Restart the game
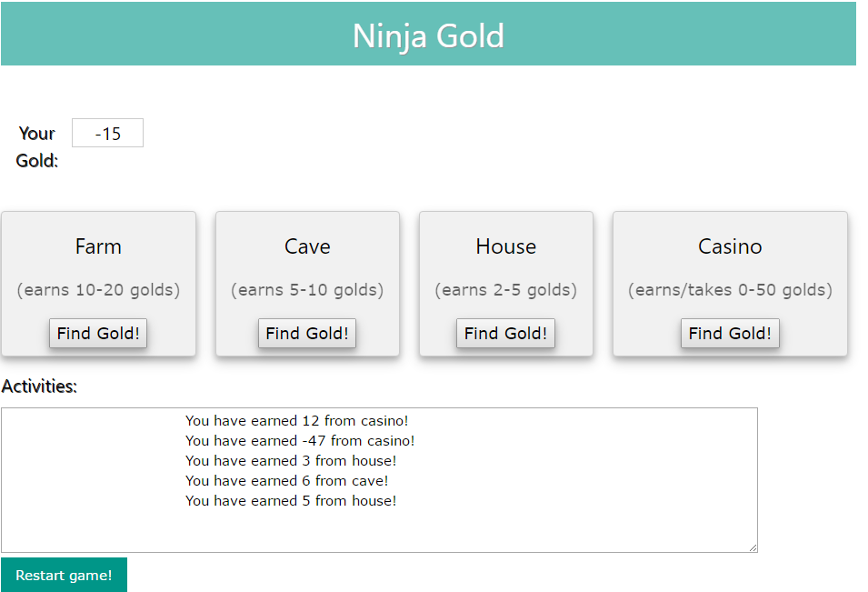868x592 pixels. point(64,575)
